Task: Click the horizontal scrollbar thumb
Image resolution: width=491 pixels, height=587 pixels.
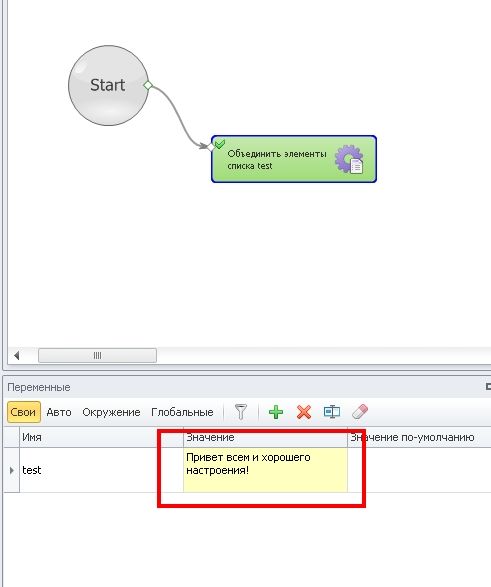Action: point(97,355)
